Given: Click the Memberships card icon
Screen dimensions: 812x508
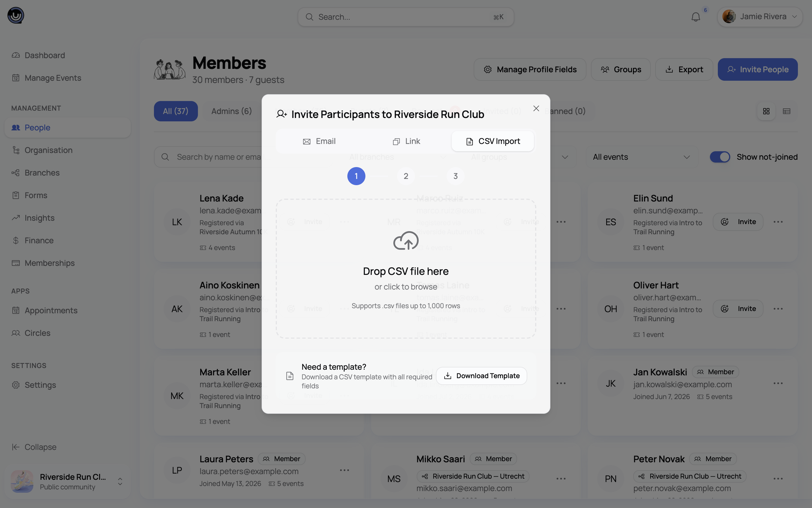Looking at the screenshot, I should click(16, 263).
